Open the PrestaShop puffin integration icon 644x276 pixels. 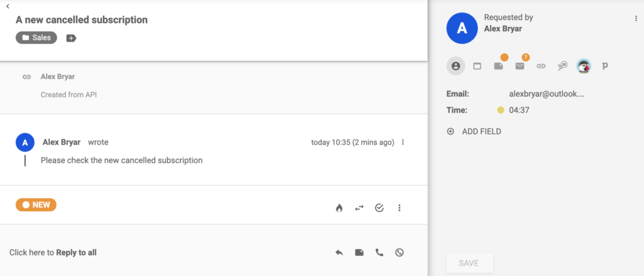point(584,65)
